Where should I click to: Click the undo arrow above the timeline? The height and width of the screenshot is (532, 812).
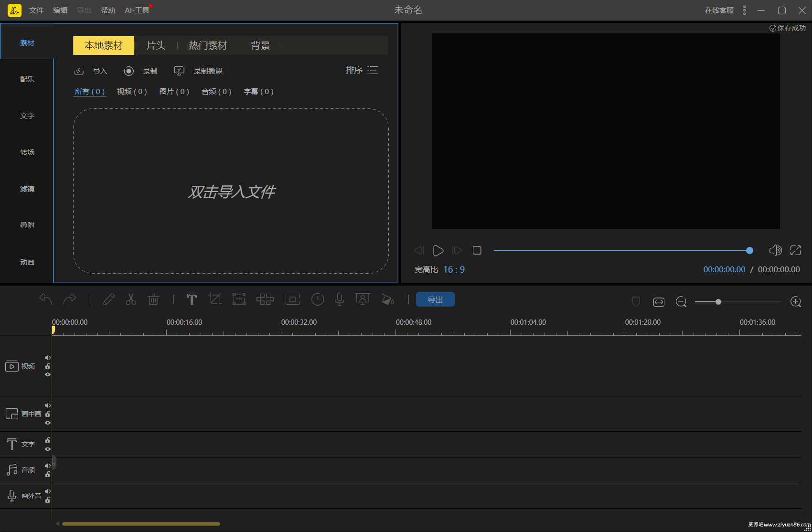pos(45,299)
